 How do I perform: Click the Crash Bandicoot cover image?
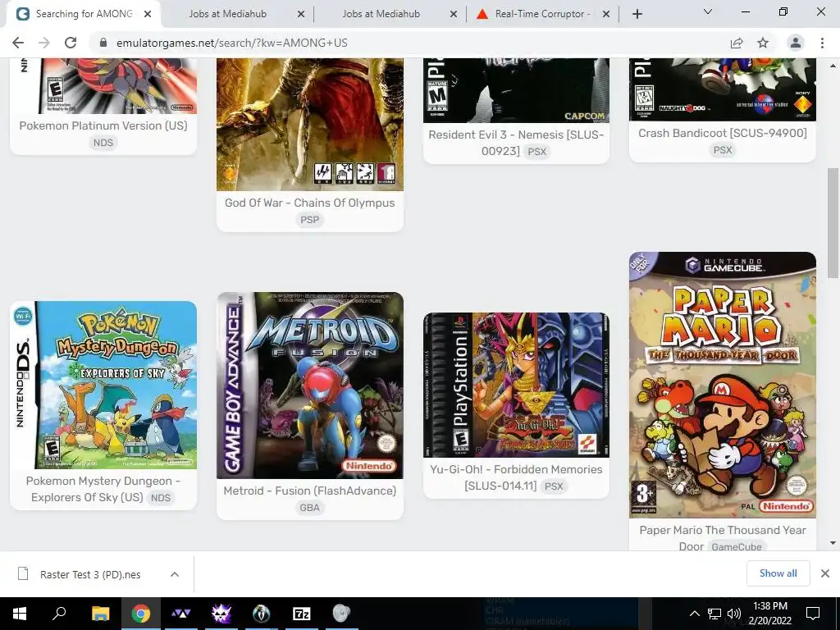[722, 89]
